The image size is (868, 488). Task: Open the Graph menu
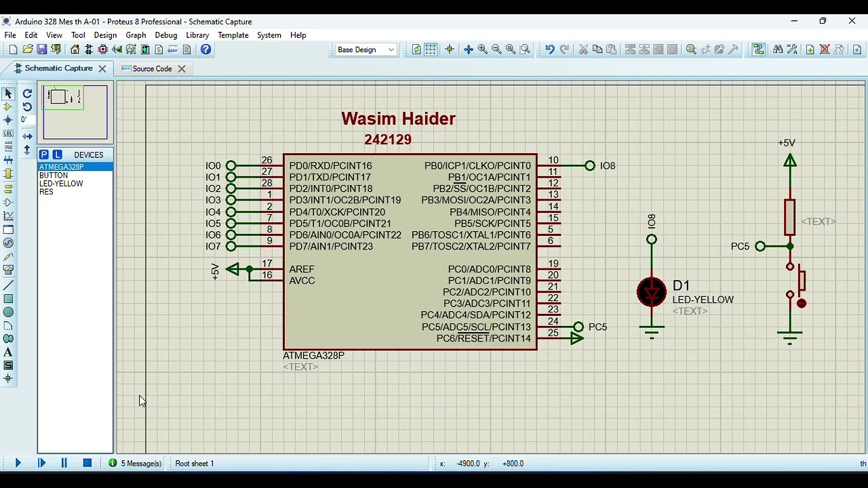click(x=136, y=35)
